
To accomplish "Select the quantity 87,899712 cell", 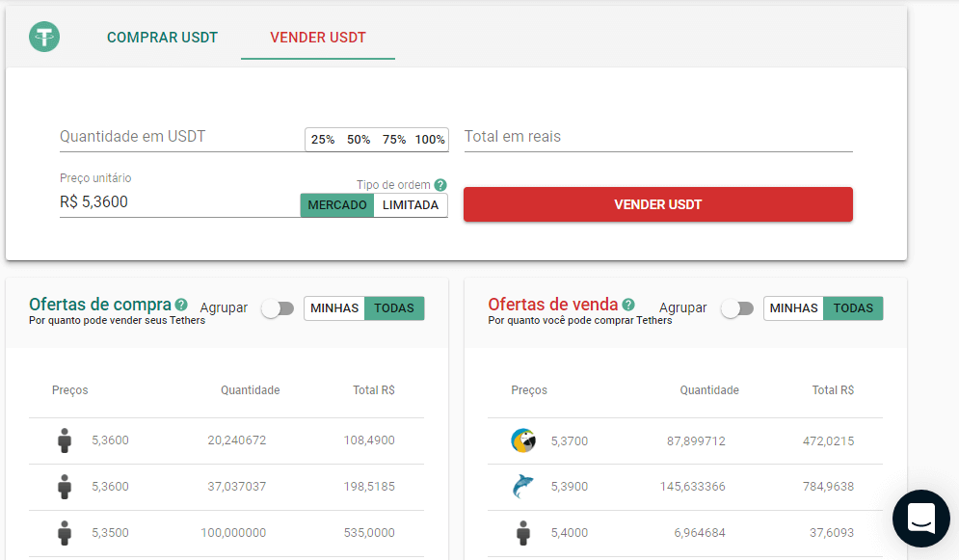I will tap(696, 440).
